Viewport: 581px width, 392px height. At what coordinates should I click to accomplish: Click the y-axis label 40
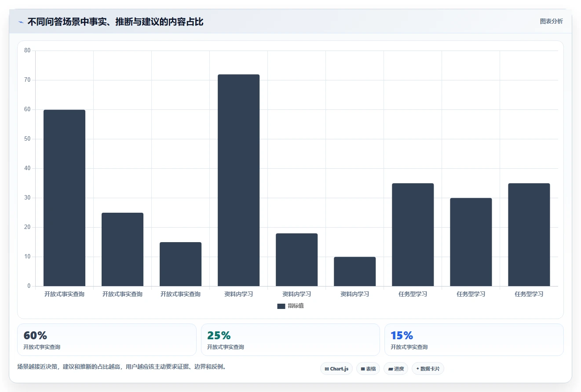[27, 168]
